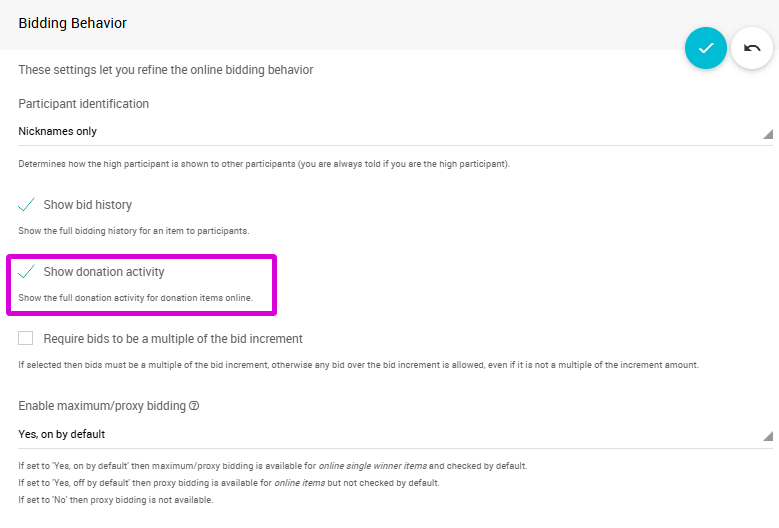This screenshot has width=779, height=528.
Task: Open the 'Yes, on by default' selection field
Action: coord(380,434)
